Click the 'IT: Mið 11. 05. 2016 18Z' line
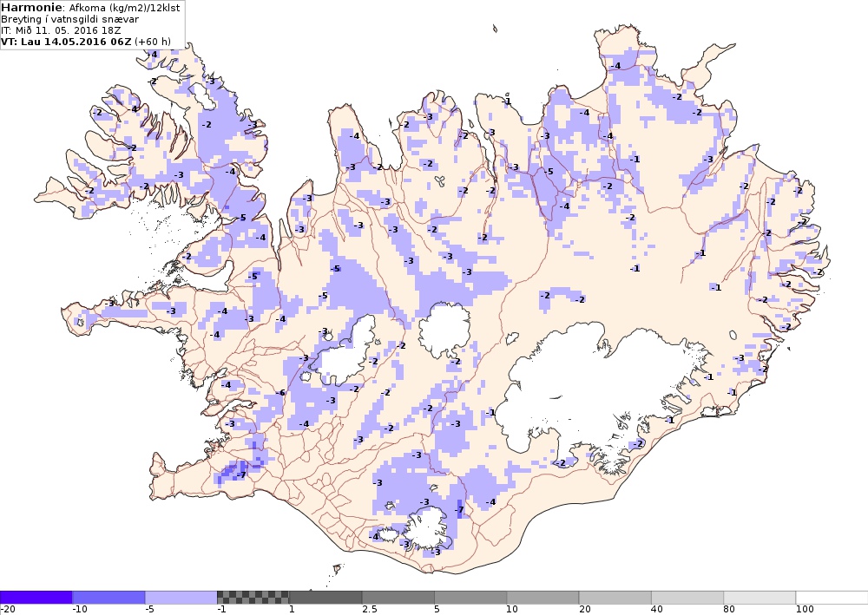 click(x=61, y=30)
